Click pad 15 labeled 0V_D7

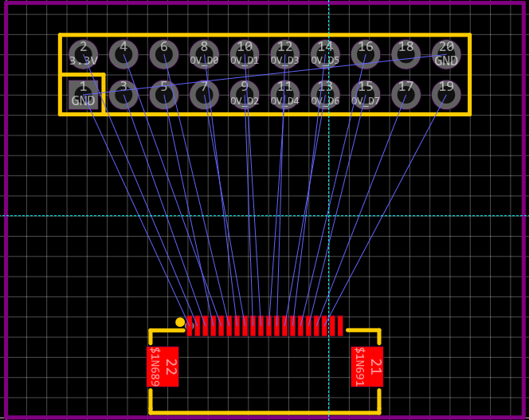[366, 95]
